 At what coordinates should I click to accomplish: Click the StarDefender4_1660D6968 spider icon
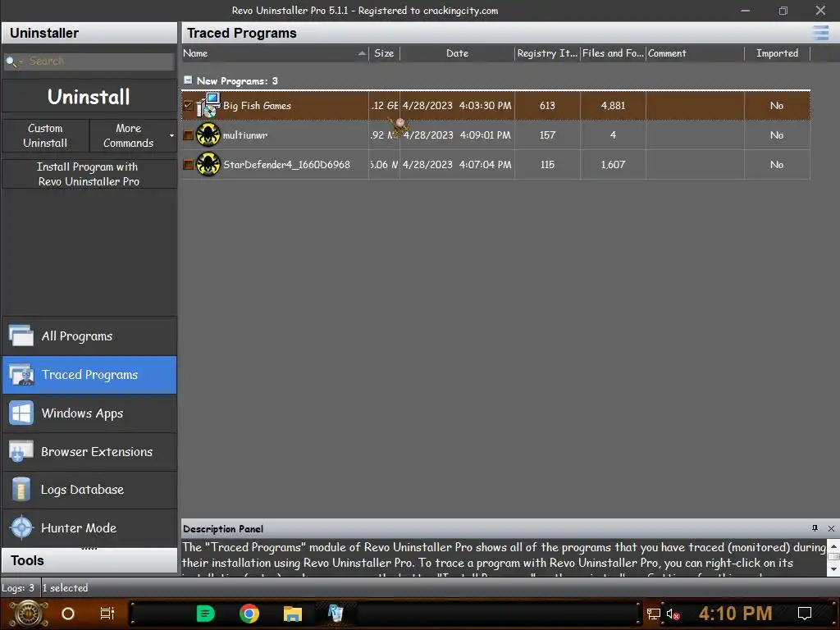(x=208, y=164)
